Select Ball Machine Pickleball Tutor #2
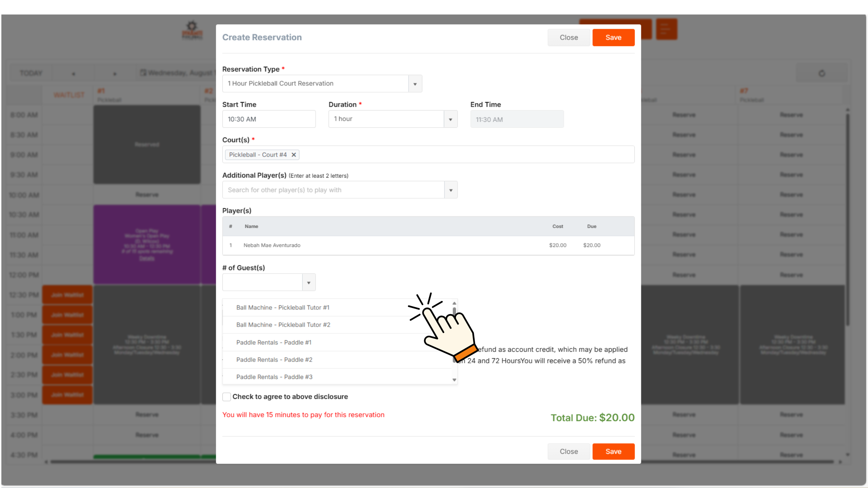868x488 pixels. pos(283,325)
